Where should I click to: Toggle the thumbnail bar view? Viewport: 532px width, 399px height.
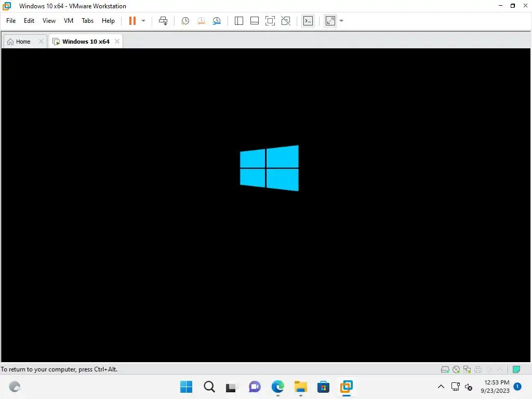click(x=255, y=21)
